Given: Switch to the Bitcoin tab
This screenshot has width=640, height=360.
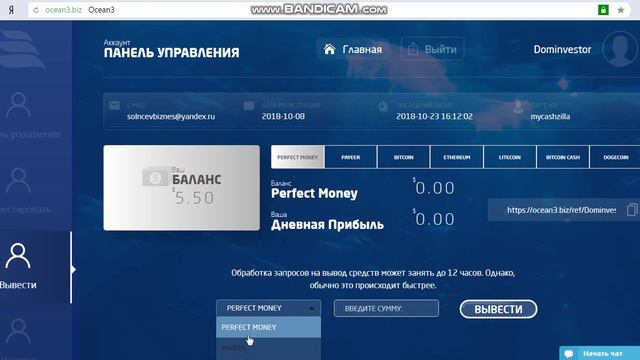Looking at the screenshot, I should [x=404, y=157].
